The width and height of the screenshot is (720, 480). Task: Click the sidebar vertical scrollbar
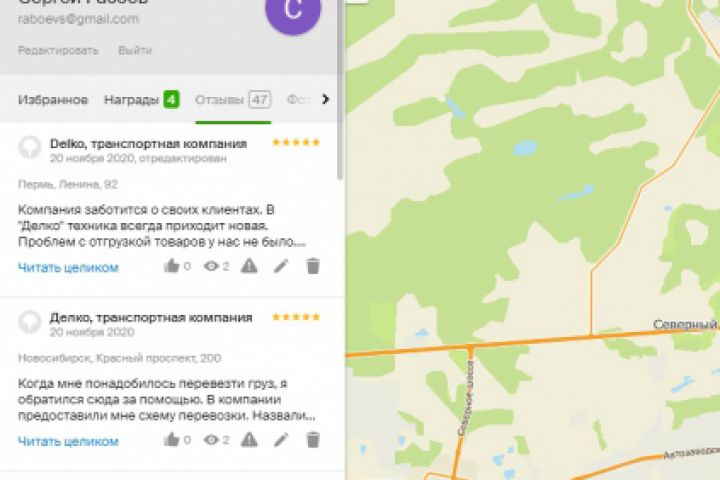[x=340, y=90]
